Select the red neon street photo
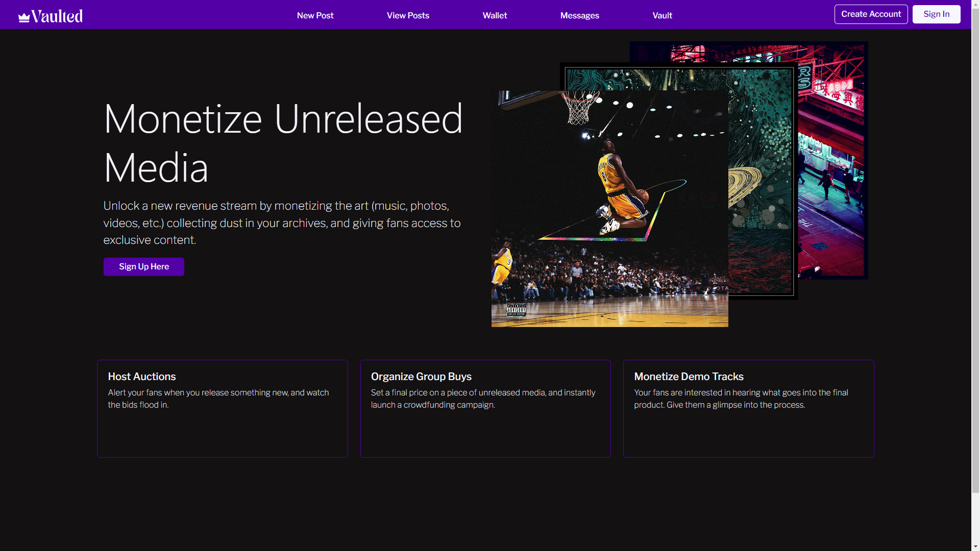Screen dimensions: 980x551 (833, 161)
